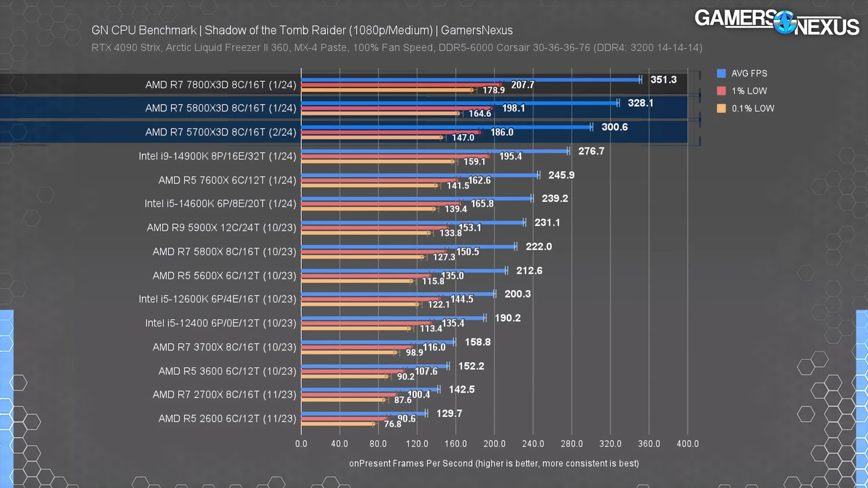868x488 pixels.
Task: Select the AMD R7 5800X 8C/16T row label
Action: tap(225, 252)
